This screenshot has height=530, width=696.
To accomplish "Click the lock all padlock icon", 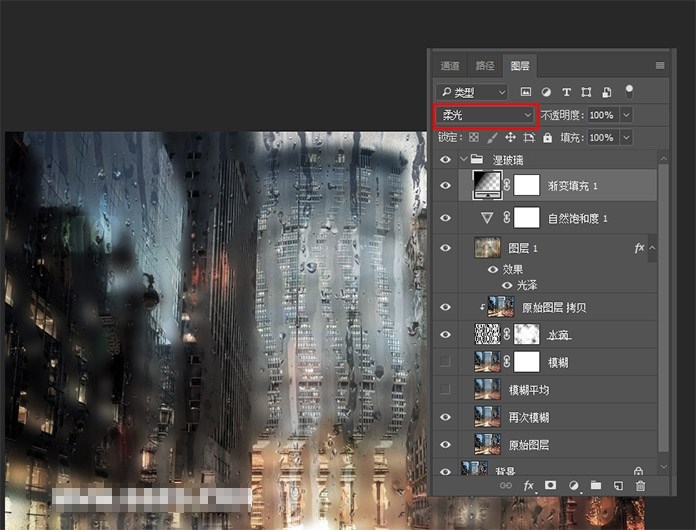I will click(x=548, y=138).
